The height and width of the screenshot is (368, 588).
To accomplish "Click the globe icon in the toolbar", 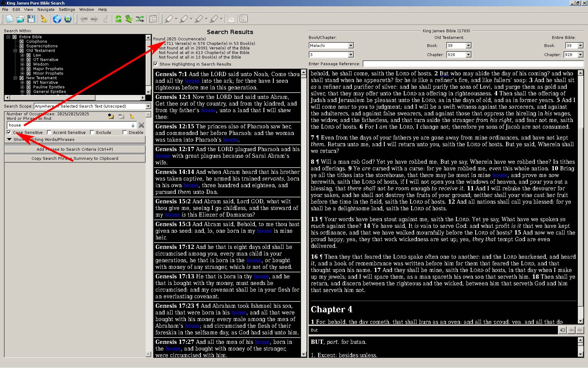I will pyautogui.click(x=57, y=19).
